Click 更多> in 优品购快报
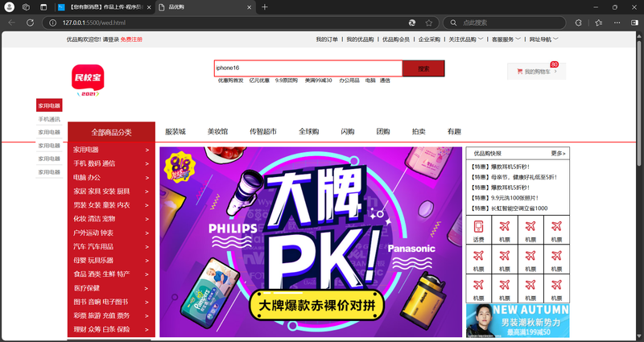The width and height of the screenshot is (644, 342). coord(558,154)
